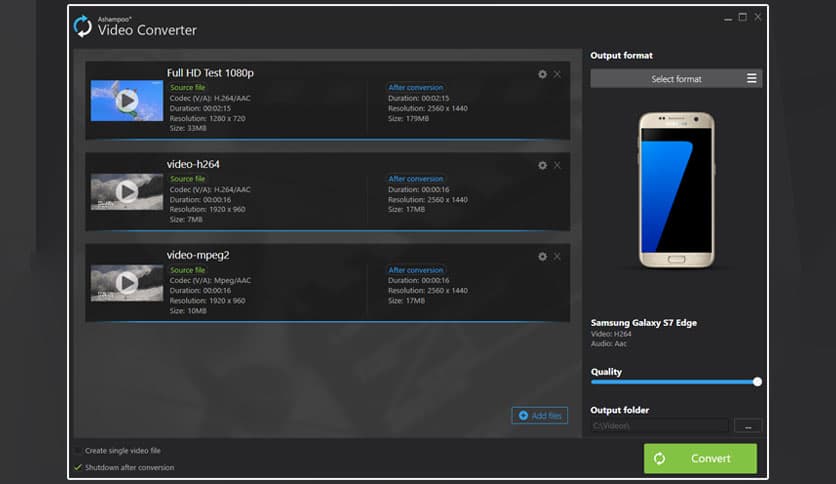
Task: Click Audio: Aac profile info
Action: coord(608,344)
